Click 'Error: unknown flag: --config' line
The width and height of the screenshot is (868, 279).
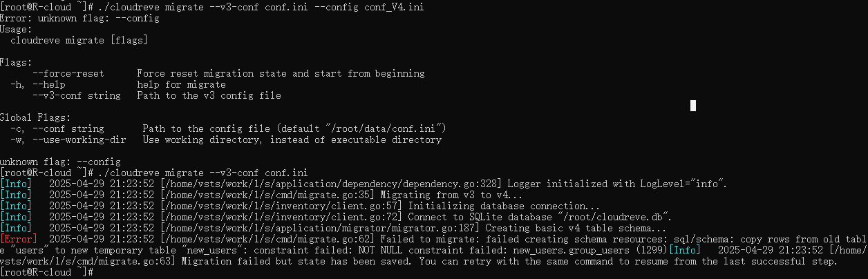[x=79, y=18]
